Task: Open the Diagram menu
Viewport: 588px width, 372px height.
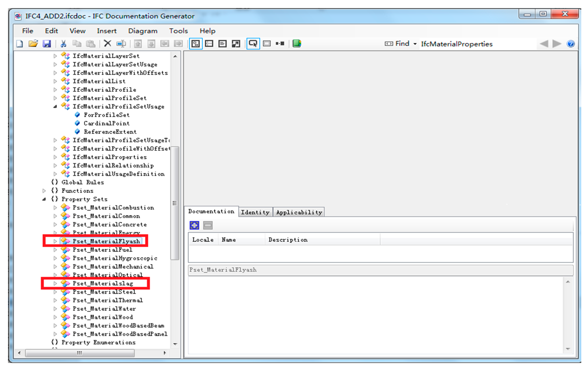Action: pyautogui.click(x=143, y=31)
